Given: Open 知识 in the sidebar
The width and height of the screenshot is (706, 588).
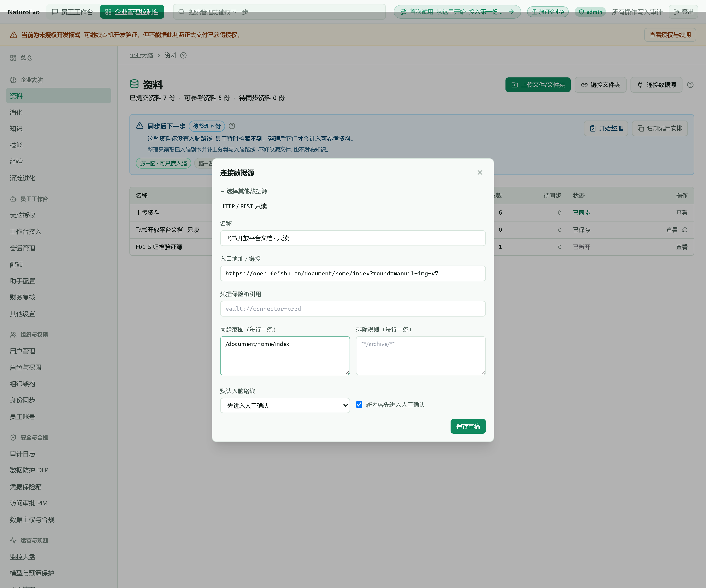Looking at the screenshot, I should pos(59,129).
